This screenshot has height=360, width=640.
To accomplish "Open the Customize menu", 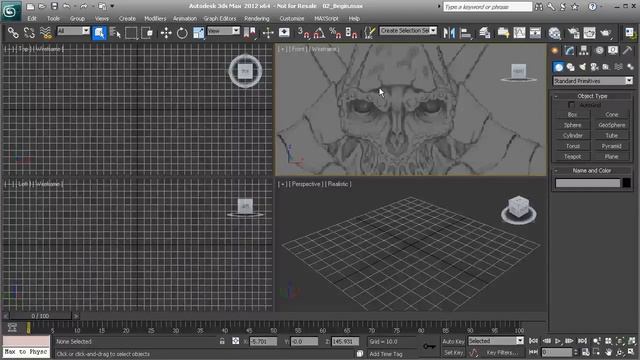I will tap(291, 18).
